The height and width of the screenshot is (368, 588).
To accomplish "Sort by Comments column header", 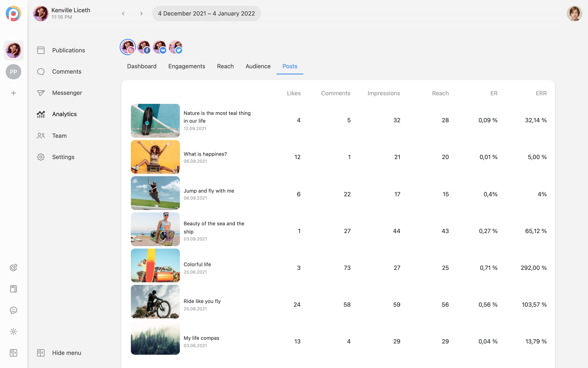I will [x=336, y=93].
